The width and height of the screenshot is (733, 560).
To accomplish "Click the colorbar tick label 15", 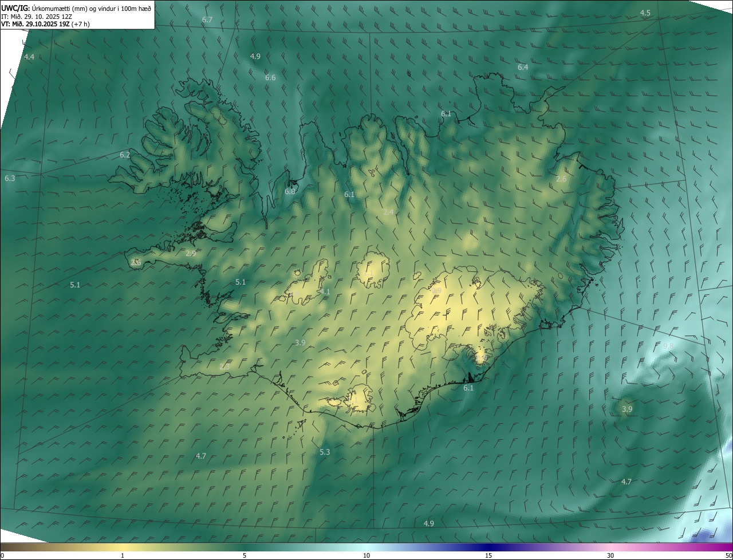I will (x=488, y=555).
